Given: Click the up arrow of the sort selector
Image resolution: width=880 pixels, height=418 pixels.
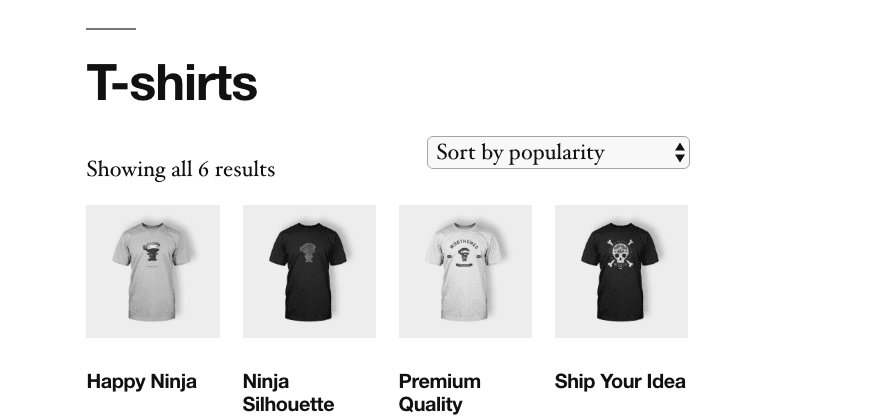Looking at the screenshot, I should coord(680,147).
